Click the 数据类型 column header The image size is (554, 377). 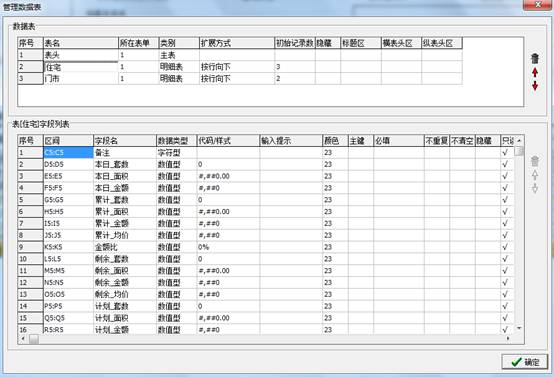tap(176, 141)
